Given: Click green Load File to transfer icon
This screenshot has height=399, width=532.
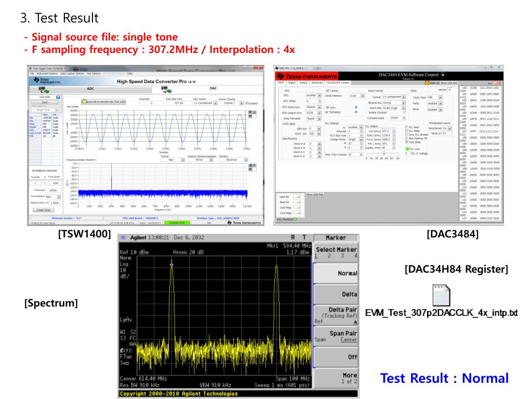Looking at the screenshot, I should click(85, 102).
